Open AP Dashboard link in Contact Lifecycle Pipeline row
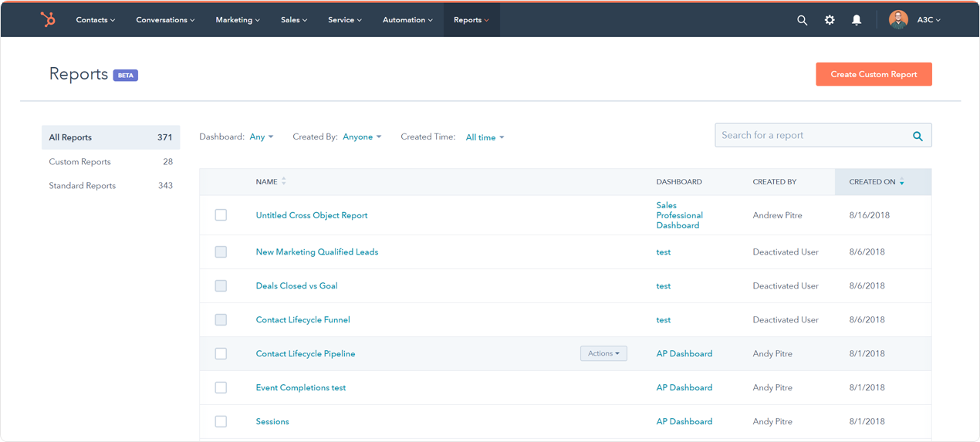980x442 pixels. (684, 354)
